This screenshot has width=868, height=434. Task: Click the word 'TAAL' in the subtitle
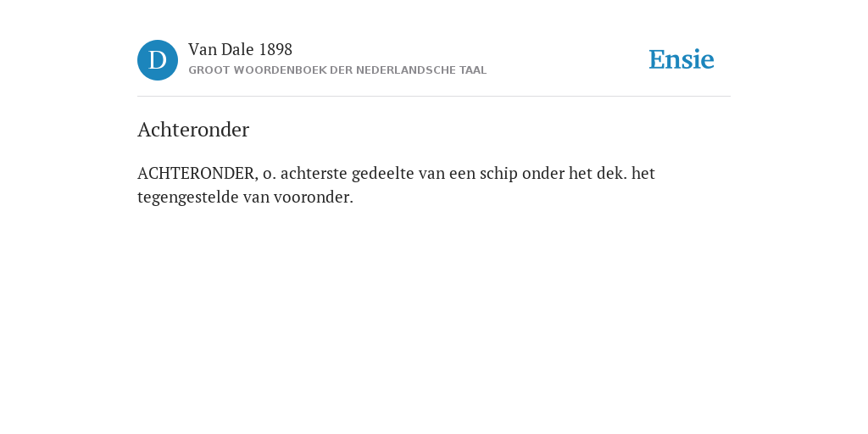pyautogui.click(x=473, y=70)
